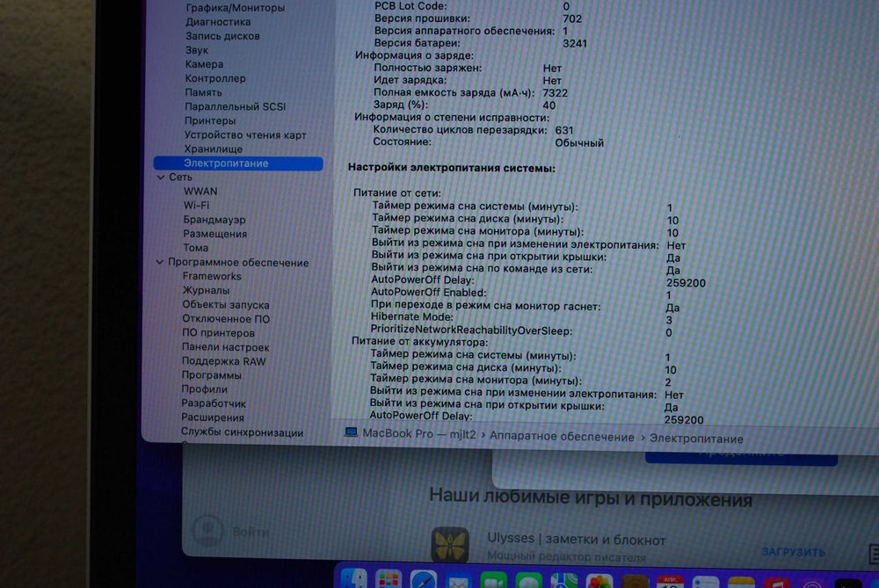Select Разработчик in the sidebar

214,403
